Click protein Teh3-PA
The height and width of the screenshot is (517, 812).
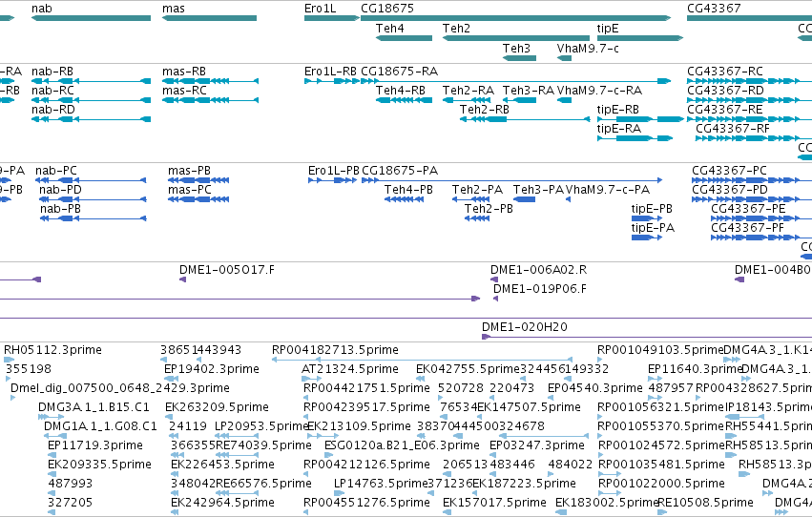(x=524, y=199)
